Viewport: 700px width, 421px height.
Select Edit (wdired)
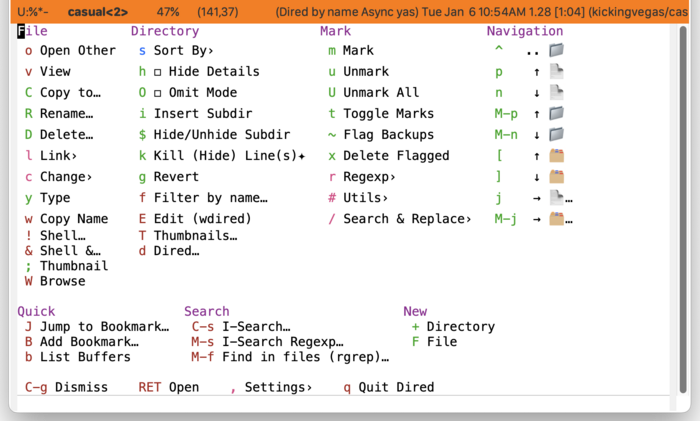pyautogui.click(x=203, y=219)
